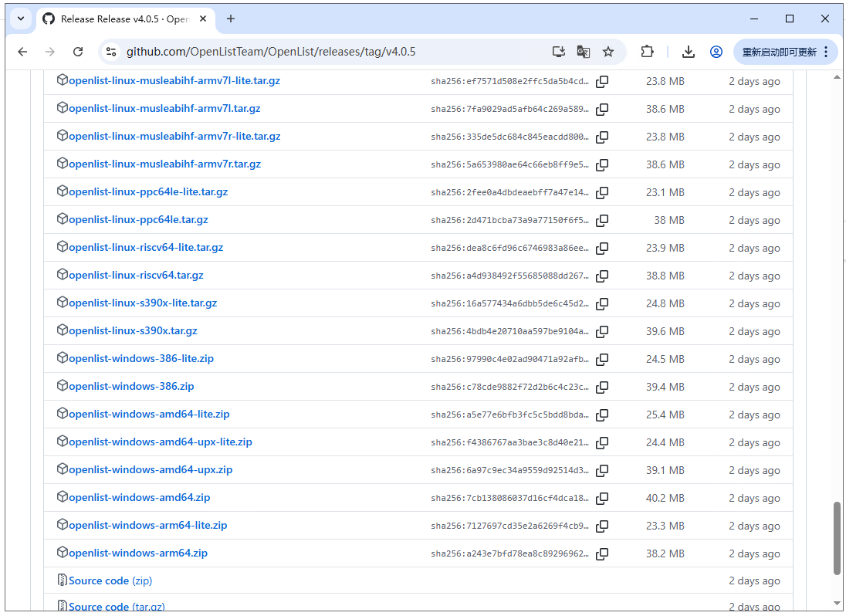
Task: Close the Release v4.0.5 tab
Action: (x=203, y=19)
